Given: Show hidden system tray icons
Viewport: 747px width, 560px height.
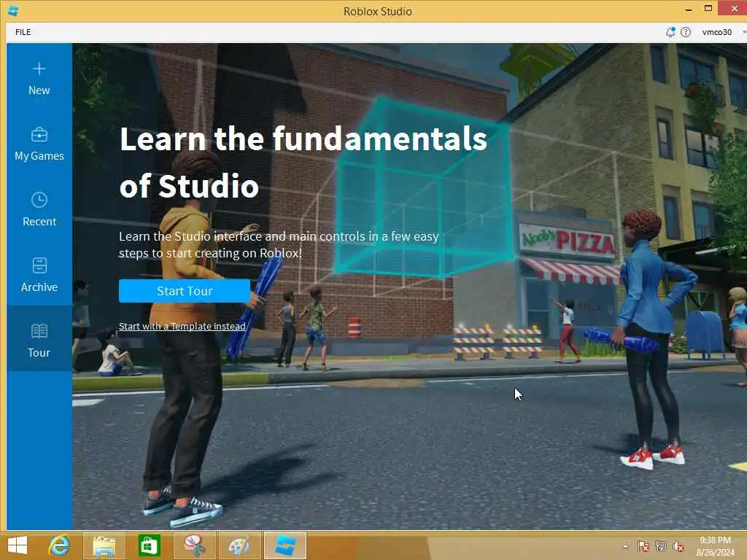Looking at the screenshot, I should coord(625,546).
